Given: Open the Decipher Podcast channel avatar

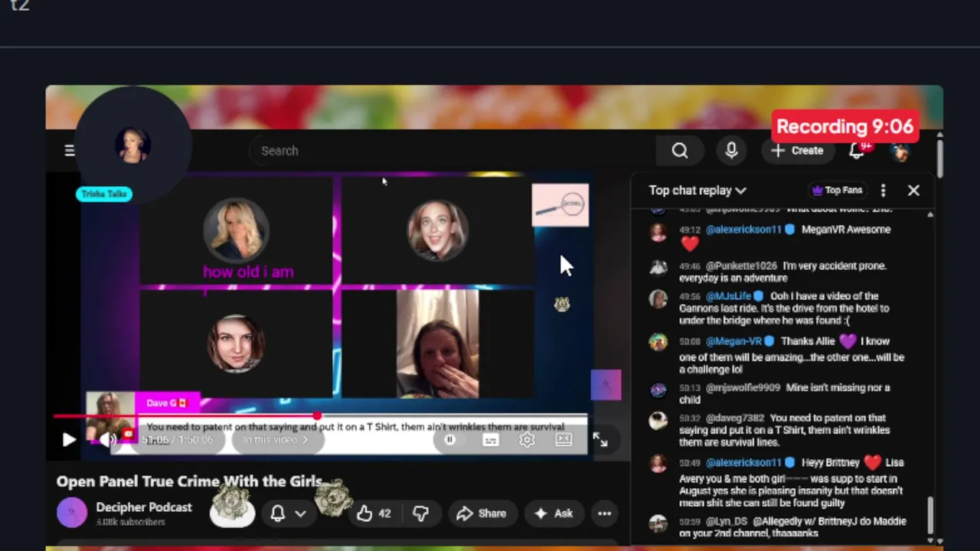Looking at the screenshot, I should [72, 513].
